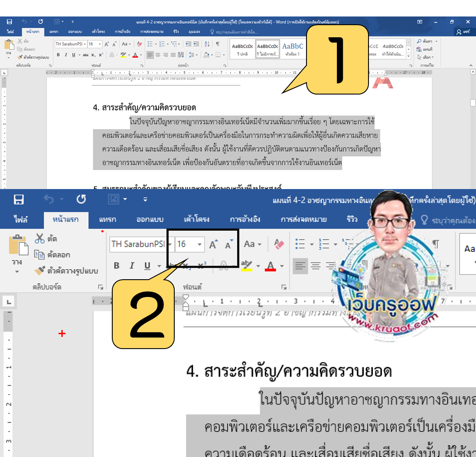
Task: Click the red font color button in the enlarged ribbon
Action: click(271, 266)
